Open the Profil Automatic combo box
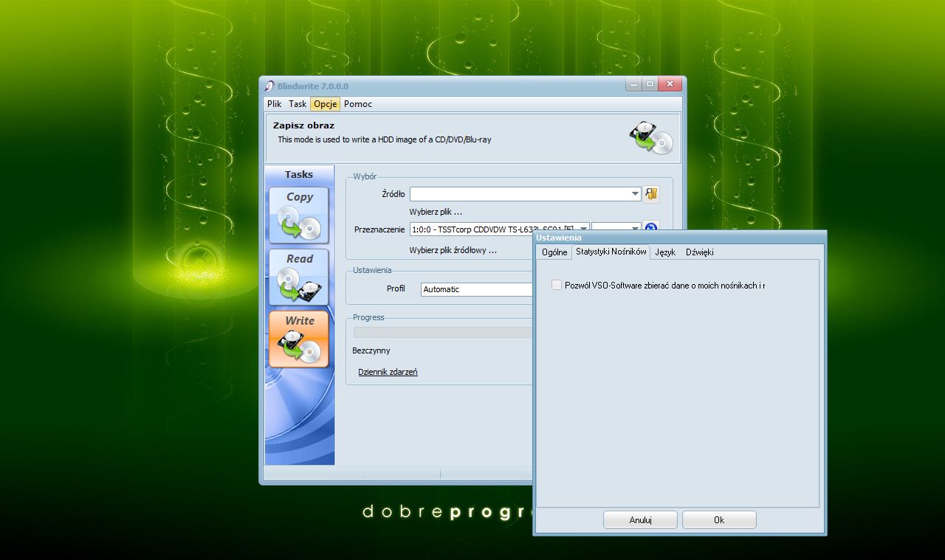945x560 pixels. [x=477, y=289]
